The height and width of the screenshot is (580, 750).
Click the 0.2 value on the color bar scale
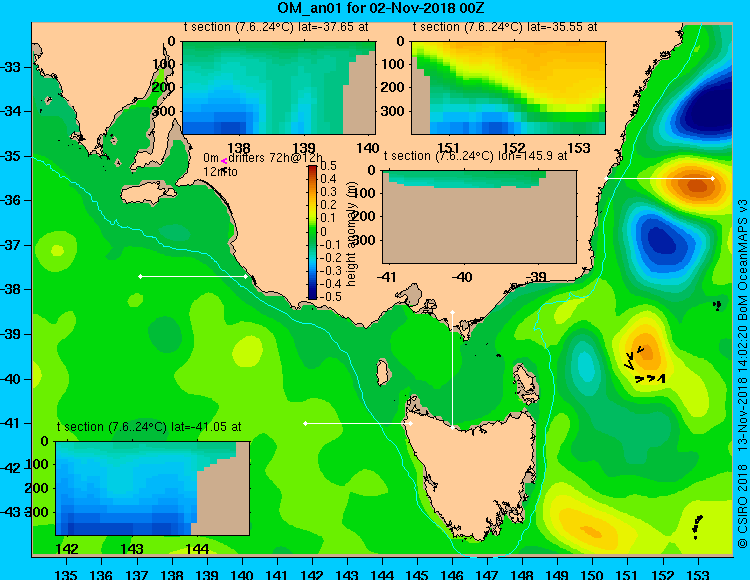[x=328, y=205]
